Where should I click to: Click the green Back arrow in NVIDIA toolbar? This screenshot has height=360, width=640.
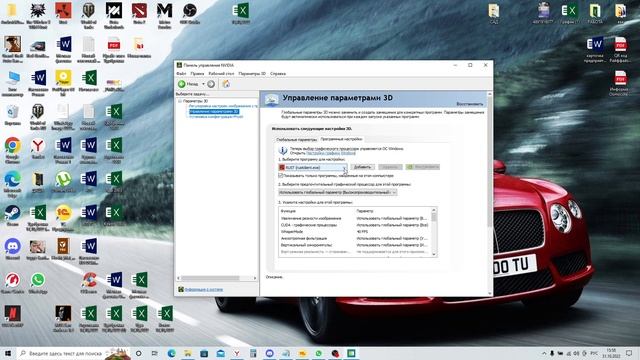coord(182,84)
